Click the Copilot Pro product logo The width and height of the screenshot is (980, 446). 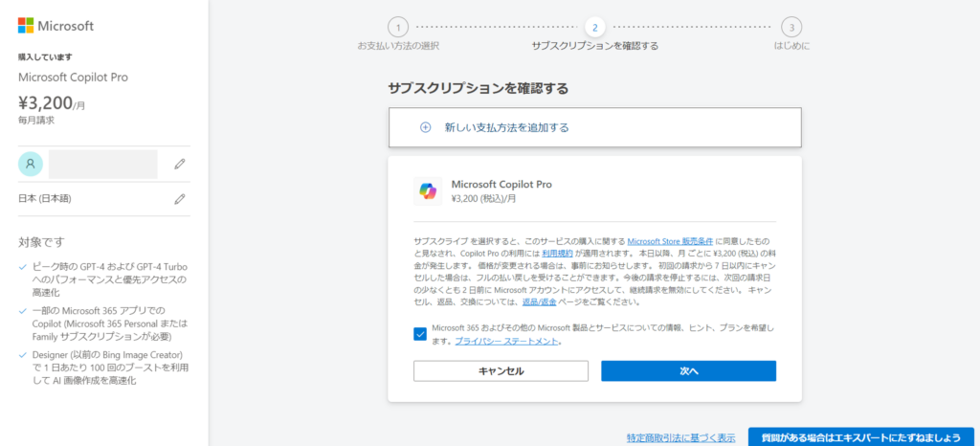click(428, 191)
